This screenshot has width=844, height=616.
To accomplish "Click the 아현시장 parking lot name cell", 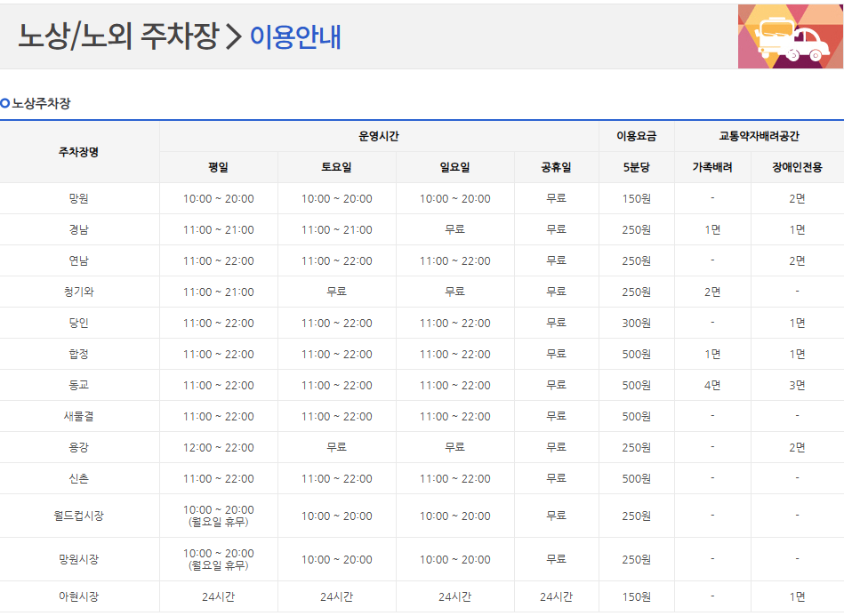I will coord(80,597).
